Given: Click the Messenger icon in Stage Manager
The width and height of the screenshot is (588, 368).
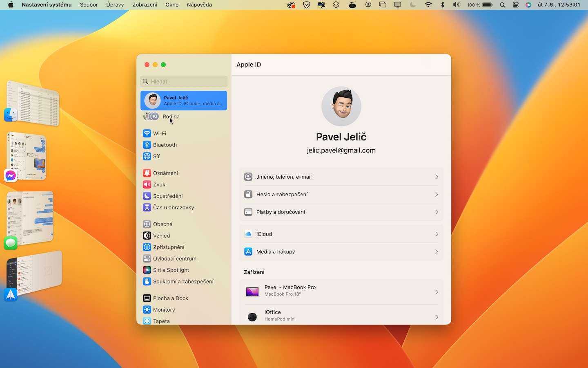Looking at the screenshot, I should click(x=11, y=175).
